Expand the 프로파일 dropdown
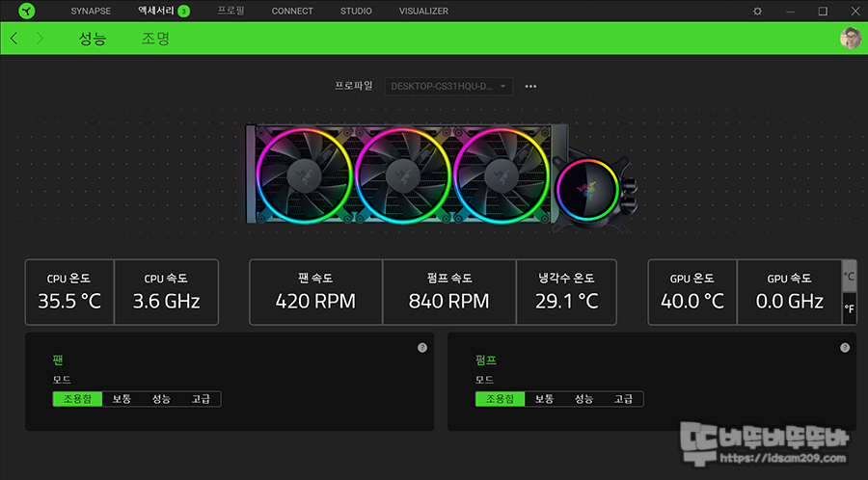The height and width of the screenshot is (480, 868). (448, 87)
